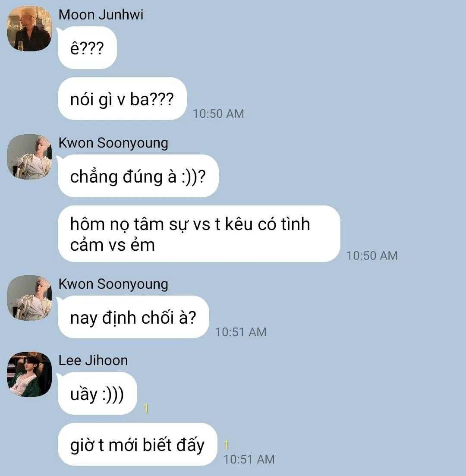Image resolution: width=466 pixels, height=476 pixels.
Task: Tap the 10:50 AM timestamp after 'cảm vs ẻm'
Action: pyautogui.click(x=372, y=256)
